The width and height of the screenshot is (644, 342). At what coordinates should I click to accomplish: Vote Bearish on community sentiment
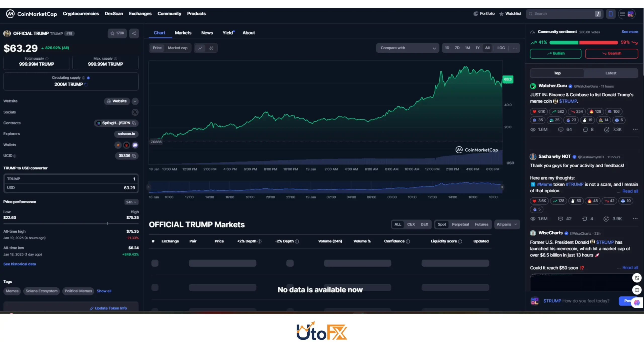pos(611,54)
